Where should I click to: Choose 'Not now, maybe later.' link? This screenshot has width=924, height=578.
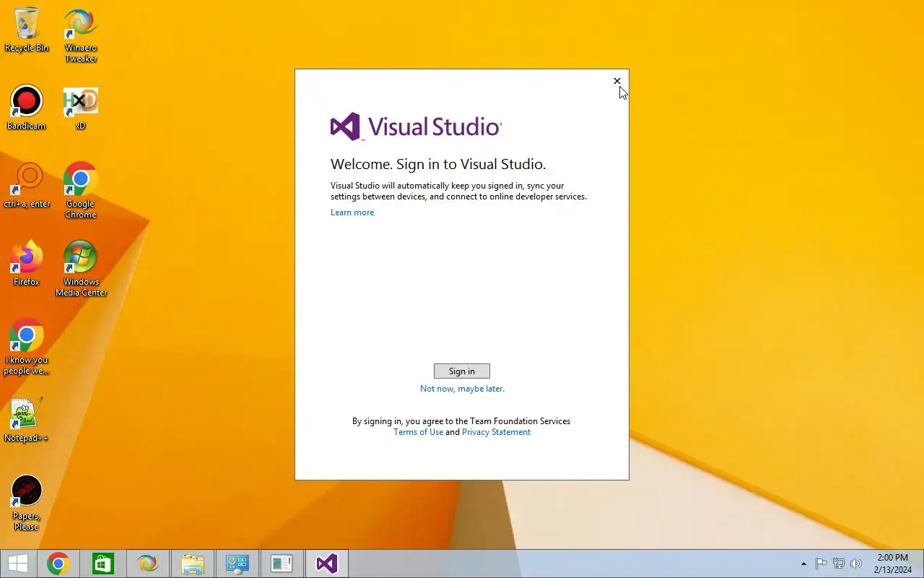pyautogui.click(x=462, y=389)
